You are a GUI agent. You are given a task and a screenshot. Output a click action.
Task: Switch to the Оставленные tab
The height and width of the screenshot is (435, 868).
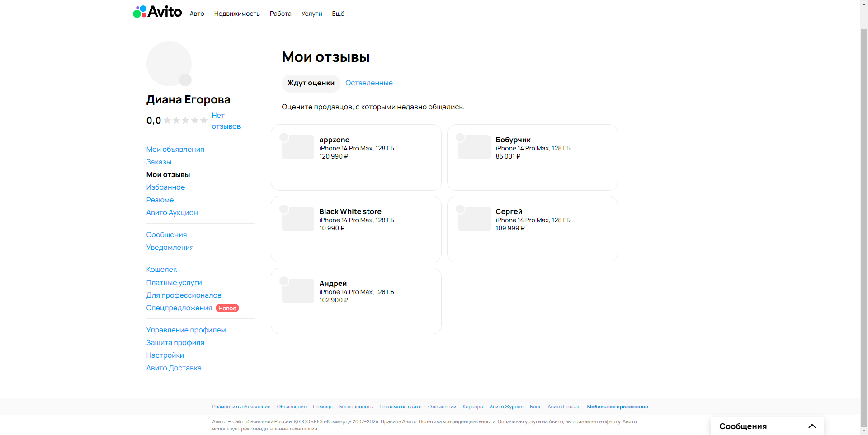[x=369, y=83]
